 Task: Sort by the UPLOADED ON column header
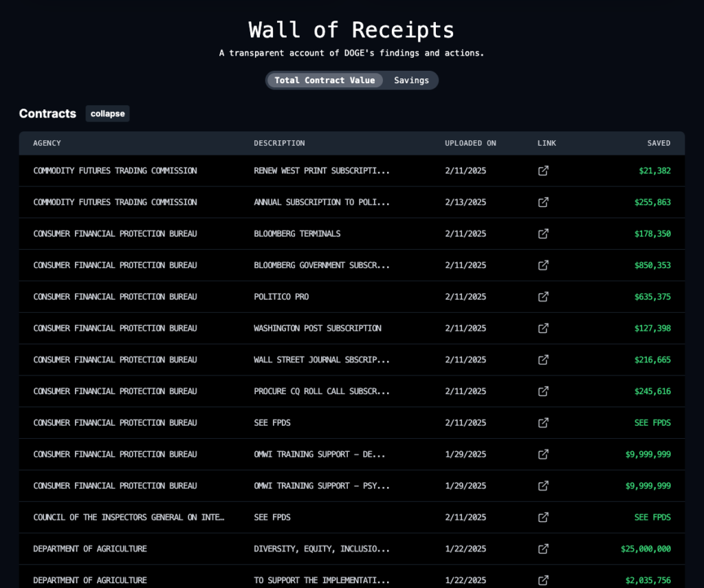(470, 143)
